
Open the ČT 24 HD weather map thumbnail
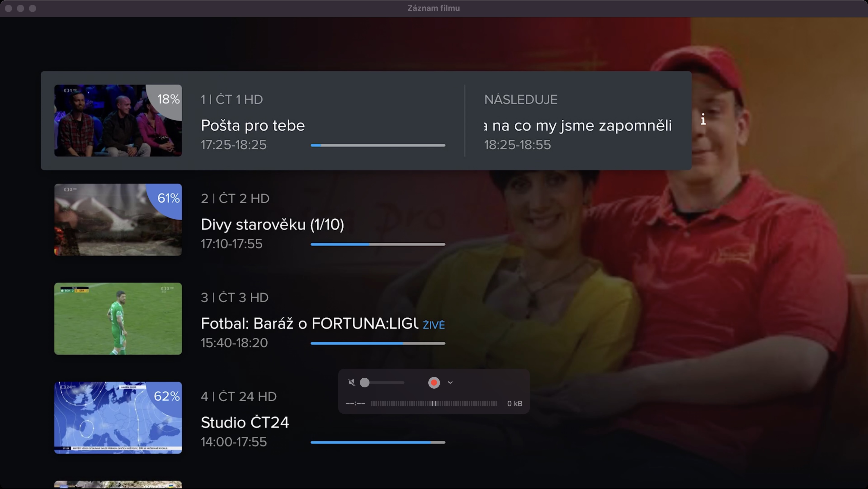point(118,418)
